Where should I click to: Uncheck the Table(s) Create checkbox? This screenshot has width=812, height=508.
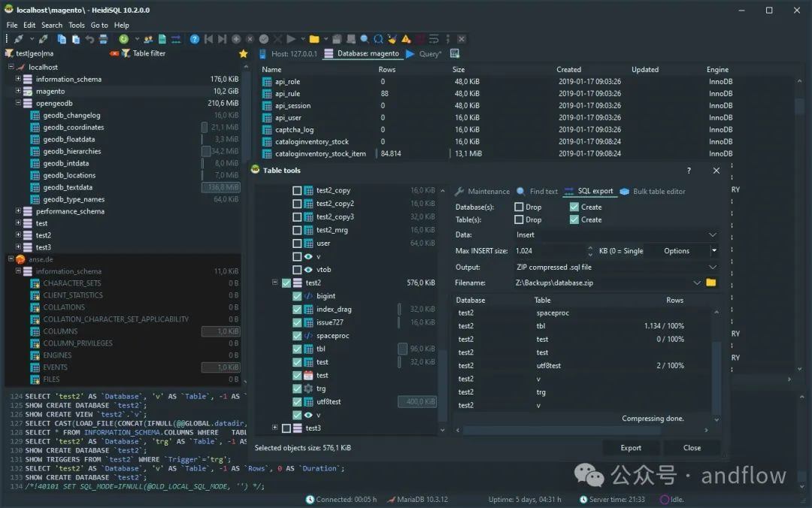574,219
